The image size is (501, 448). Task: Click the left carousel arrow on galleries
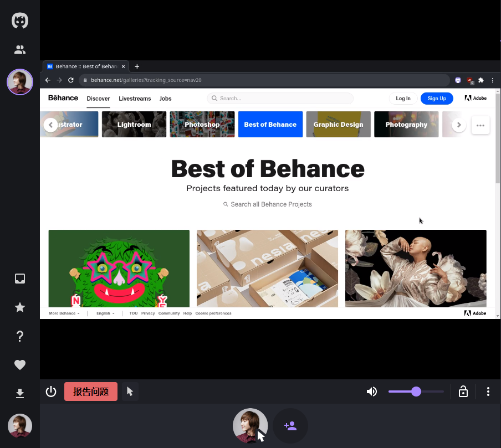coord(50,125)
